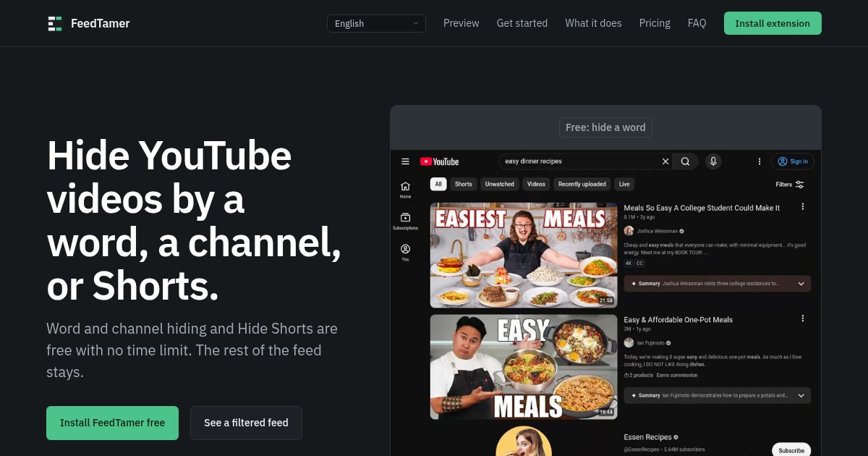Click Install FeedTamer free button
This screenshot has width=868, height=456.
112,423
